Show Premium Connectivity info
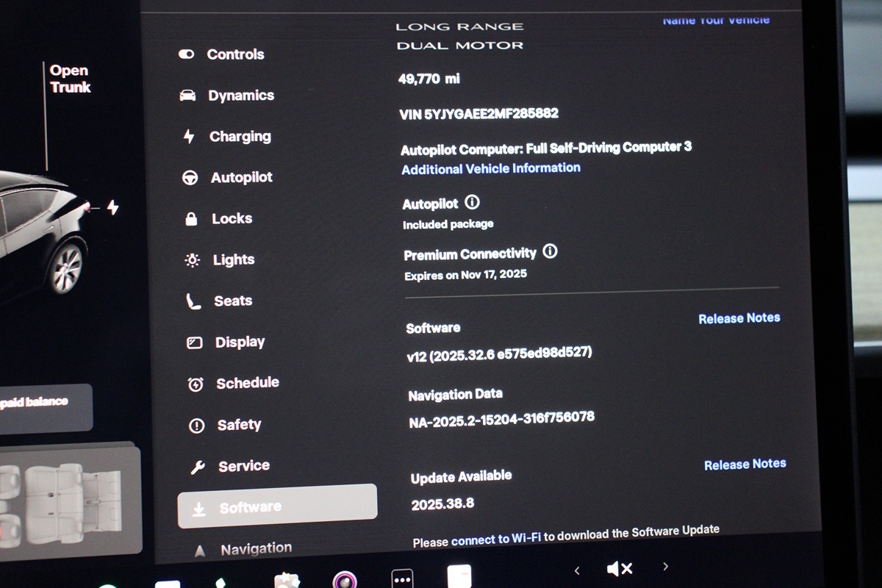This screenshot has width=882, height=588. click(x=550, y=252)
